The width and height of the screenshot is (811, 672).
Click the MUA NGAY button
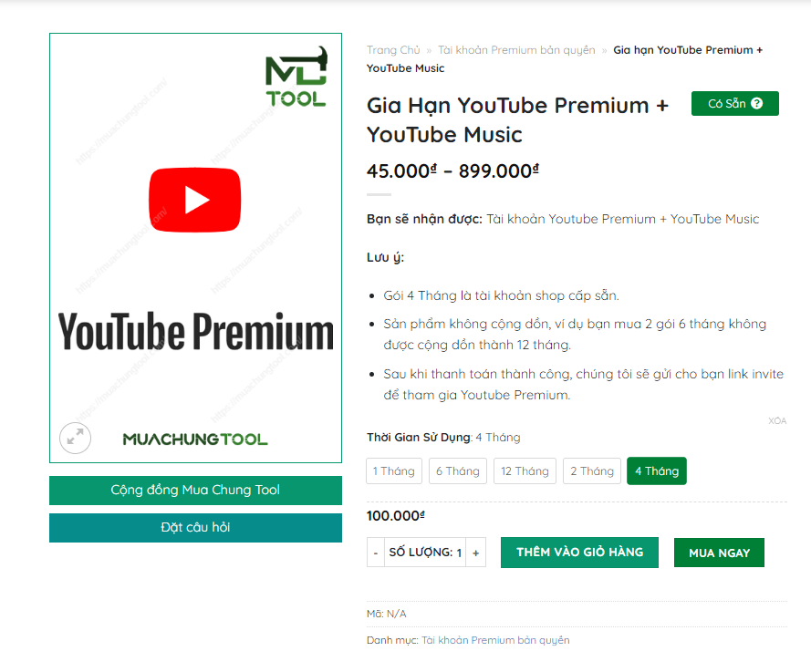pyautogui.click(x=719, y=553)
